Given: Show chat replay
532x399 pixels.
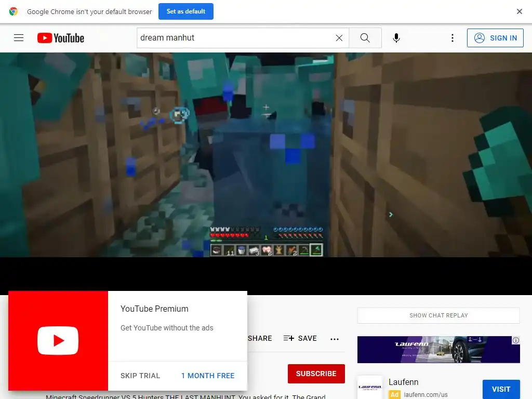Looking at the screenshot, I should (438, 315).
